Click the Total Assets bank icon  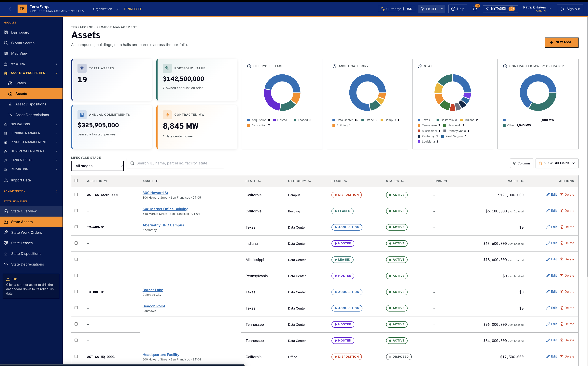click(x=82, y=68)
